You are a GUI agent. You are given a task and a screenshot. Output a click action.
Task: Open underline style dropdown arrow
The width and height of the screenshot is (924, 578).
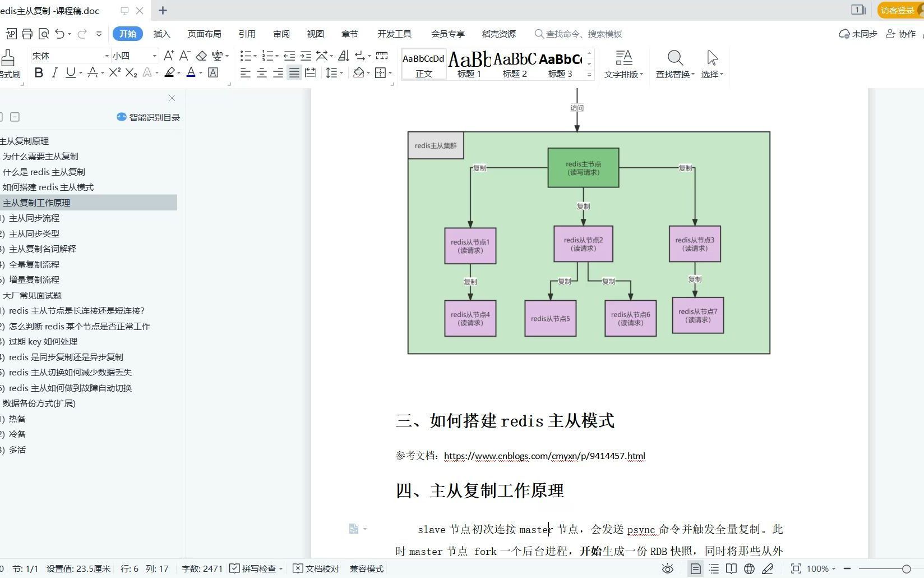pyautogui.click(x=80, y=73)
